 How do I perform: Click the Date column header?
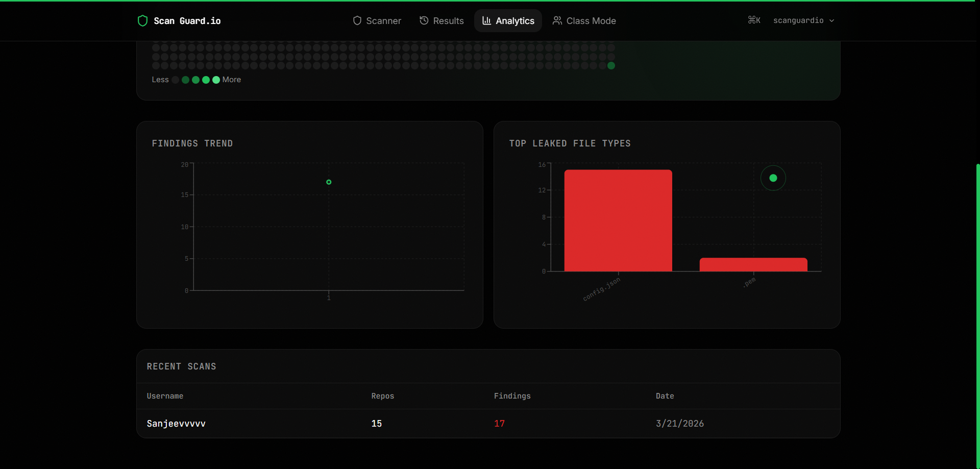coord(665,396)
